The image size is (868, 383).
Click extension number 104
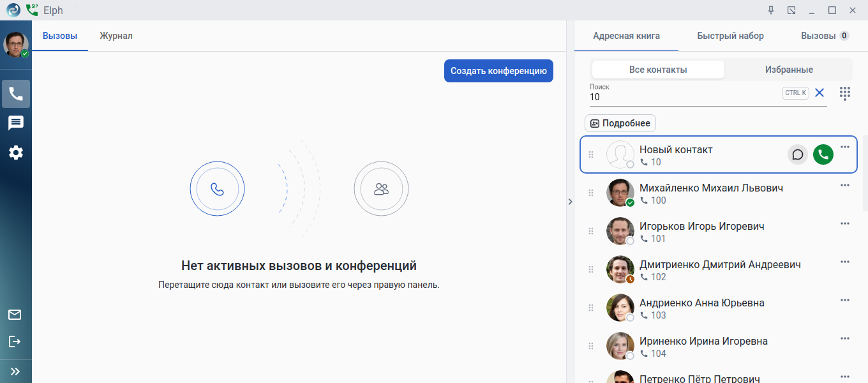point(658,354)
